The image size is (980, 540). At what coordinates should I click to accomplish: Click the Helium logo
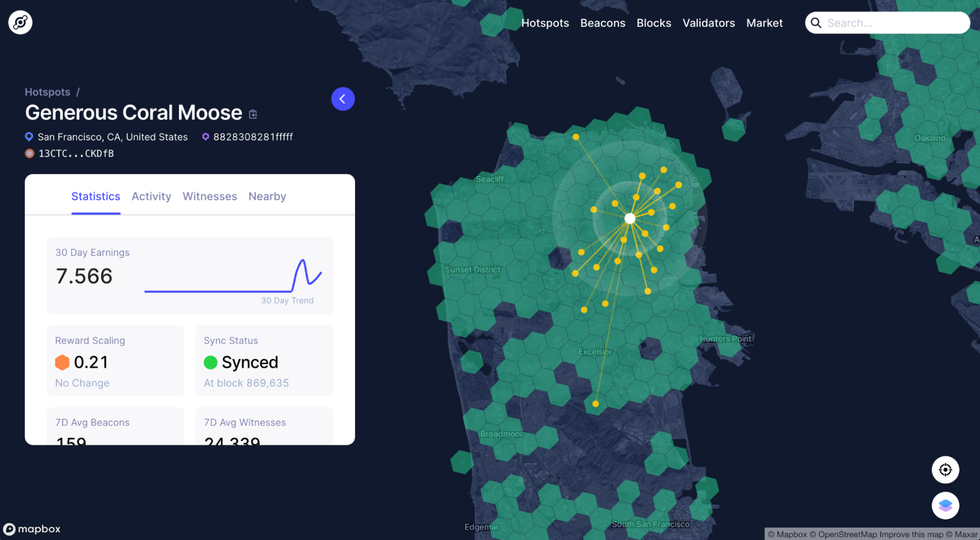point(20,22)
